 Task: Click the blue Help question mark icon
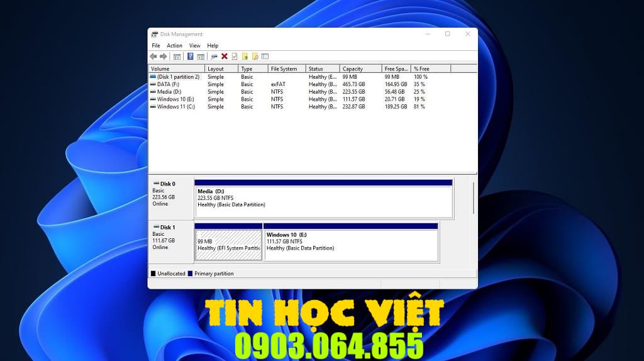(191, 57)
